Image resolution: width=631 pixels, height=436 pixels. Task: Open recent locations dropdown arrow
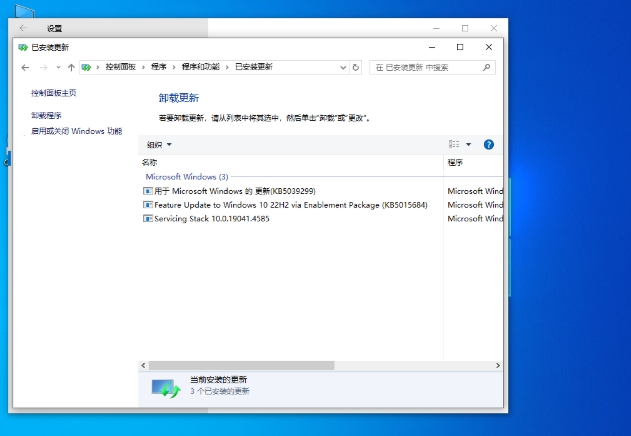click(57, 67)
